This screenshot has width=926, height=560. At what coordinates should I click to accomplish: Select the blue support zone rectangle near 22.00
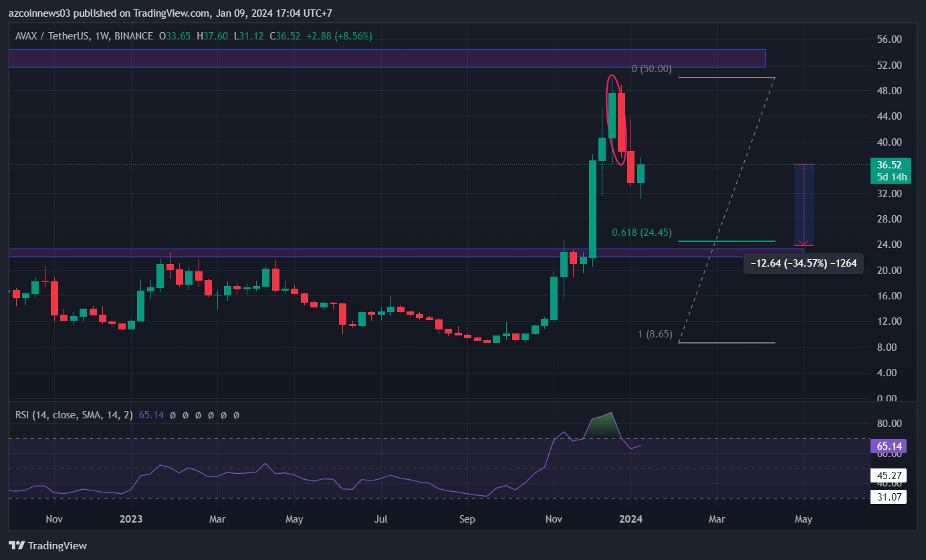pos(407,253)
